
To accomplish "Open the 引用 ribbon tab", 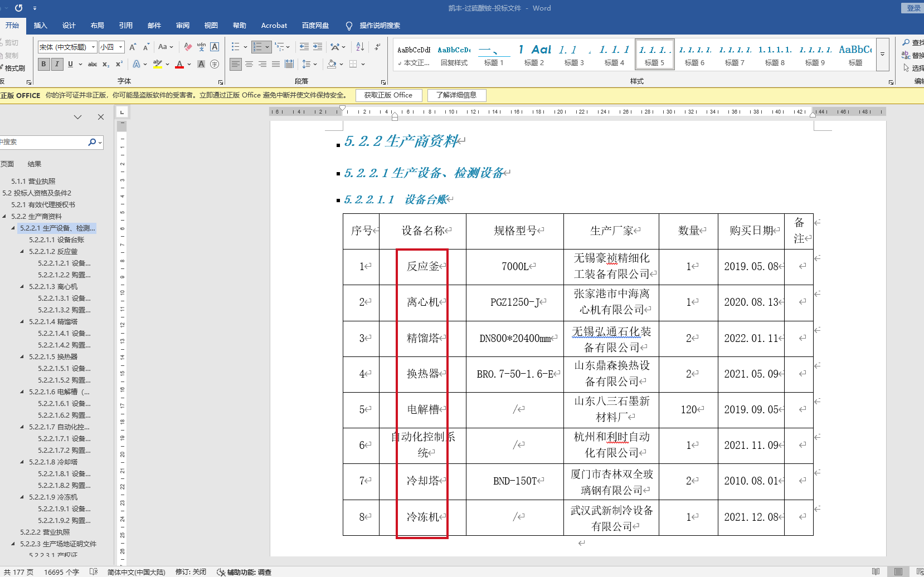I will point(125,26).
